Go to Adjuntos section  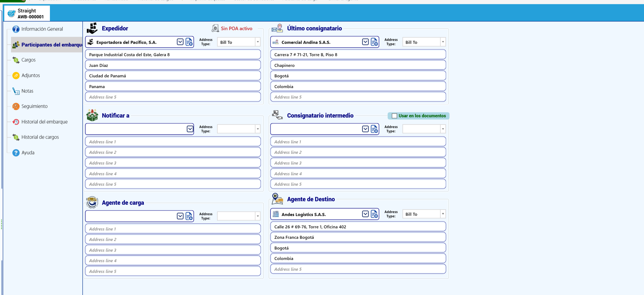[x=31, y=75]
